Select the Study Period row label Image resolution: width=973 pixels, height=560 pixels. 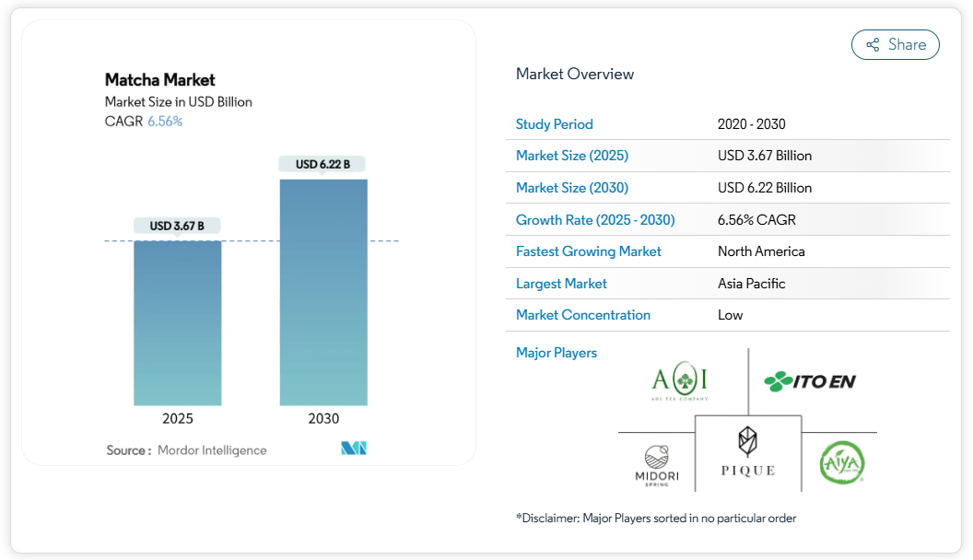(x=554, y=124)
